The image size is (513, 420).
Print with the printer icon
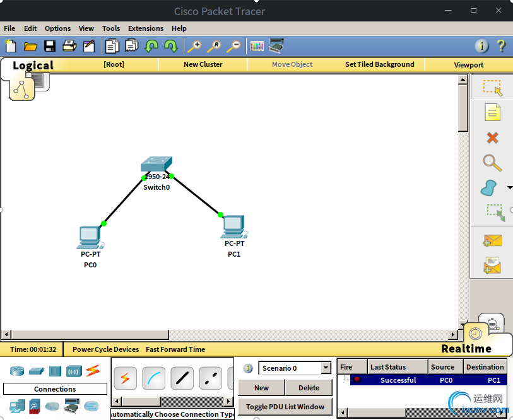[x=69, y=46]
